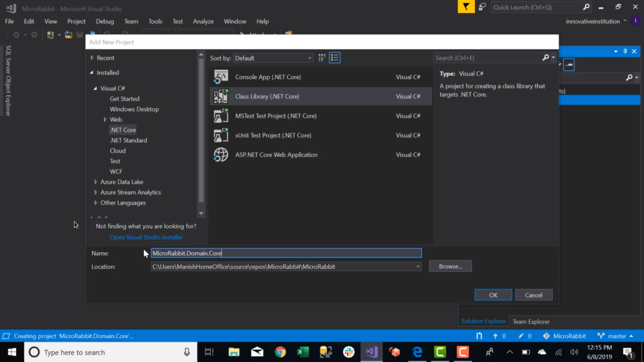Open the Debug menu
Image resolution: width=644 pixels, height=362 pixels.
coord(105,21)
